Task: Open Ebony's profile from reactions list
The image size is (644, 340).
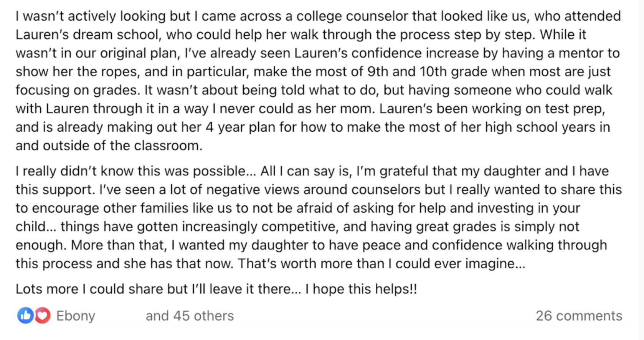Action: click(x=76, y=316)
